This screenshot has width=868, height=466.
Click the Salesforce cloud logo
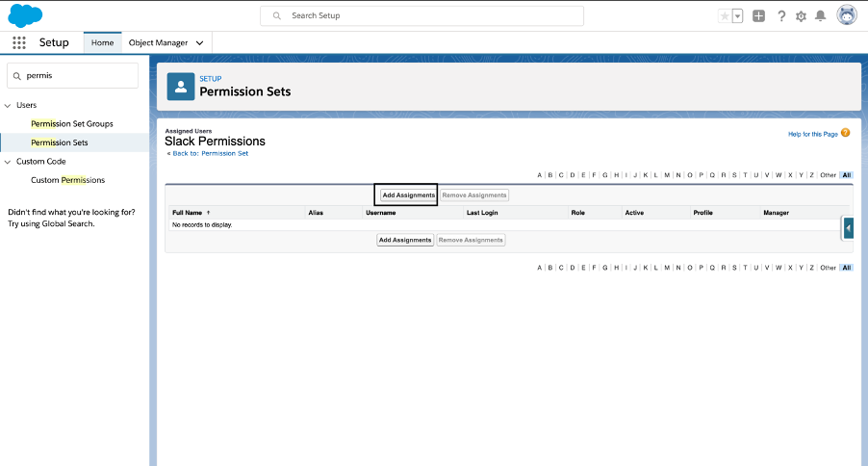tap(25, 15)
